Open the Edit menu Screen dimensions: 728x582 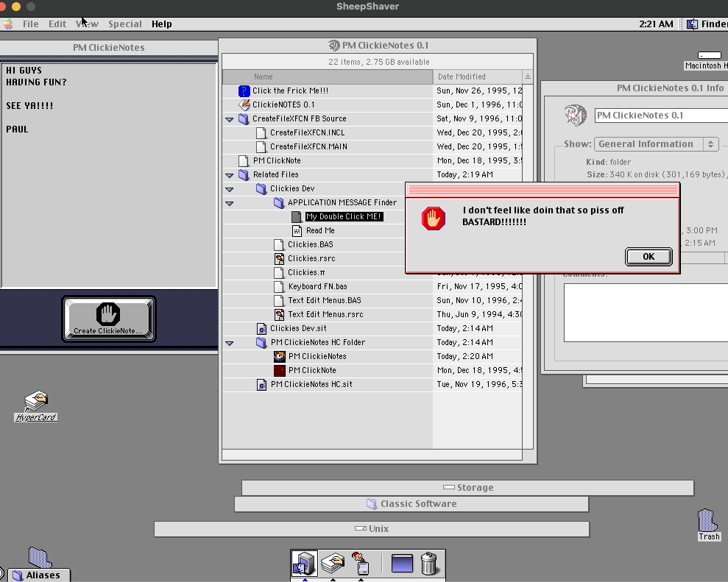tap(57, 24)
